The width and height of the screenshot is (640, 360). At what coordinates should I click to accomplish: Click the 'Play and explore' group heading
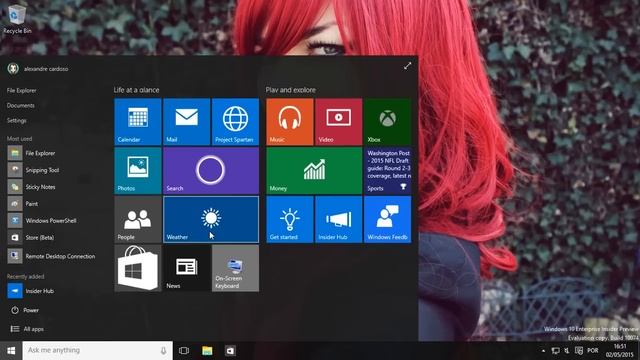coord(291,90)
